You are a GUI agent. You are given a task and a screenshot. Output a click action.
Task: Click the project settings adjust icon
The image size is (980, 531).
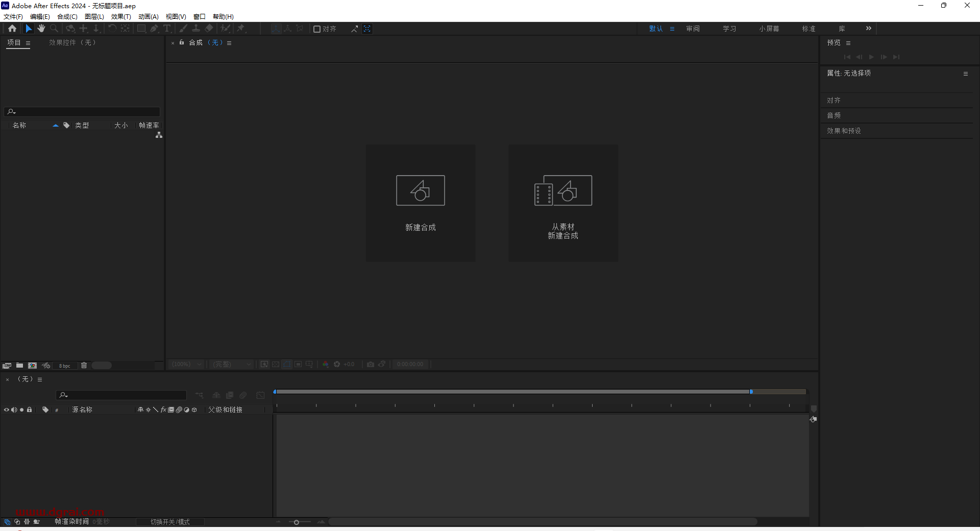pos(46,366)
